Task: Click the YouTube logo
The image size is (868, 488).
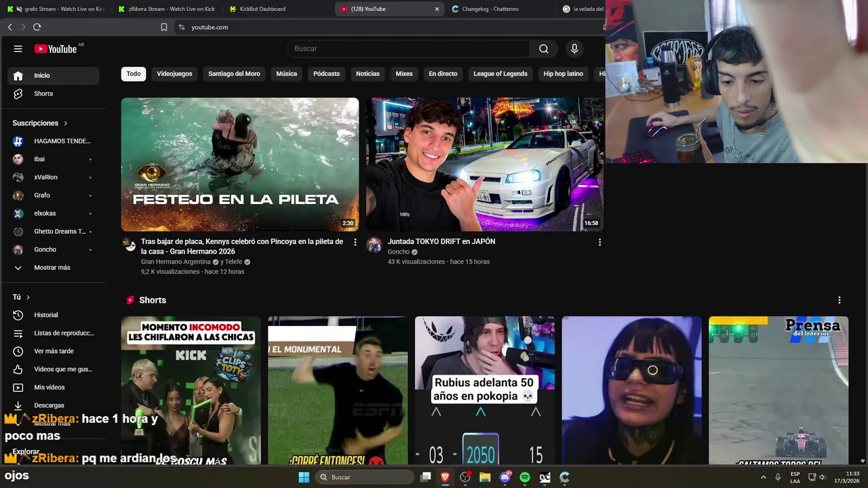Action: pyautogui.click(x=56, y=49)
